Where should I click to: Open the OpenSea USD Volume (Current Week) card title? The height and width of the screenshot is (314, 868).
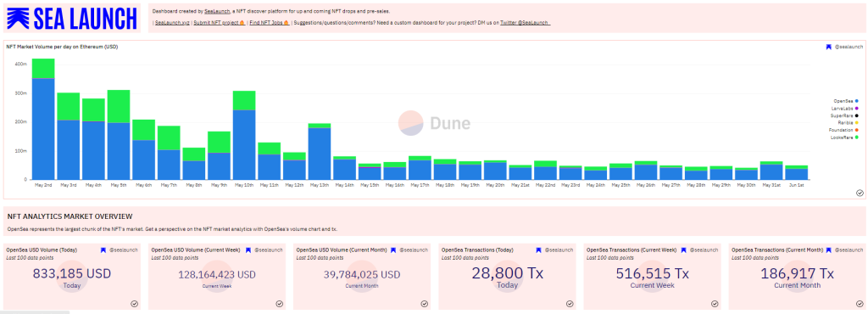196,250
